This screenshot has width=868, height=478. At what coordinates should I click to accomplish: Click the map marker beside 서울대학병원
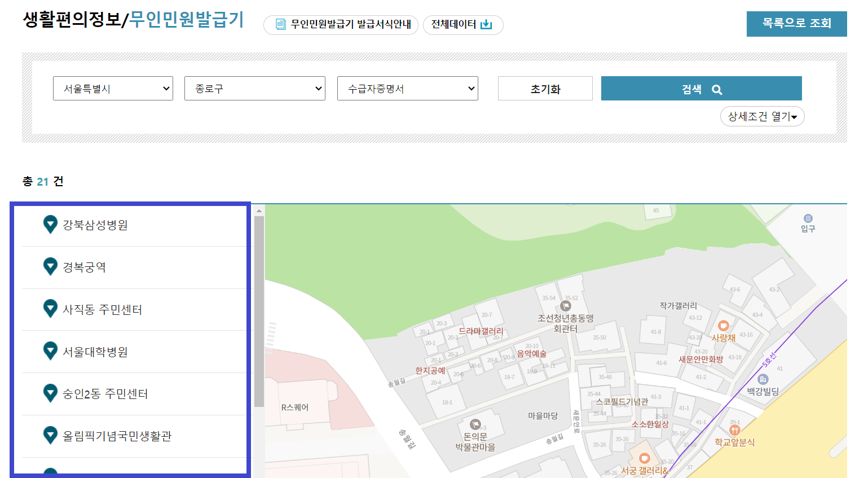click(50, 351)
